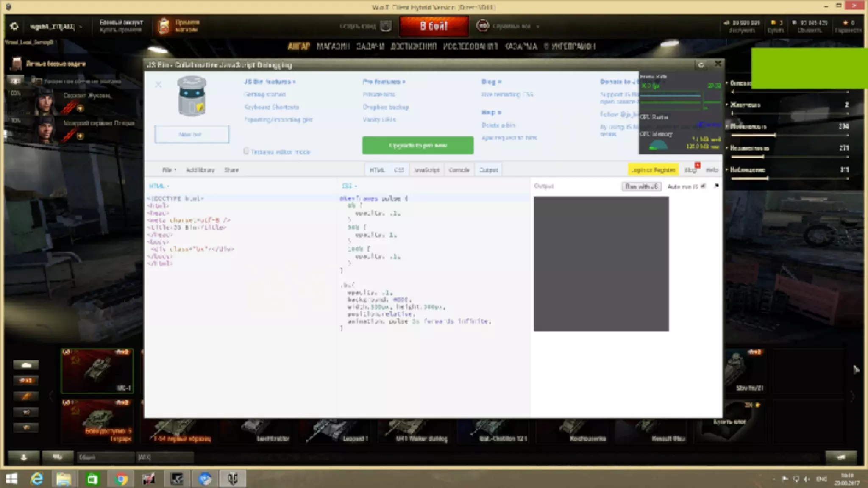Click the reload icon in JS Bin window title bar

[x=701, y=65]
